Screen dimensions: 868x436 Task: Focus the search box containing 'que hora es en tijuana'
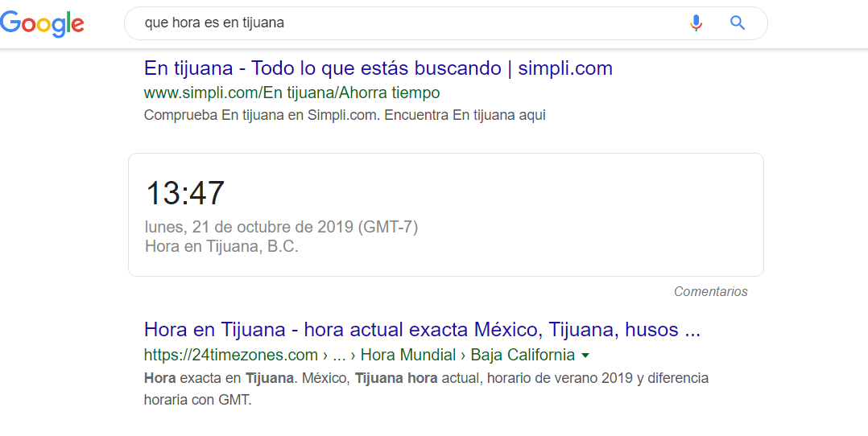click(403, 23)
